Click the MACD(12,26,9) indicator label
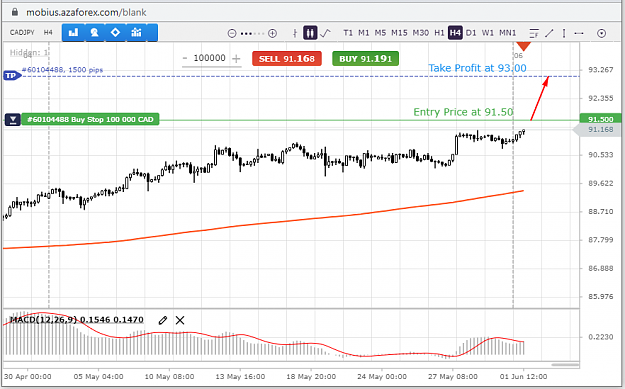The height and width of the screenshot is (389, 625). click(76, 320)
